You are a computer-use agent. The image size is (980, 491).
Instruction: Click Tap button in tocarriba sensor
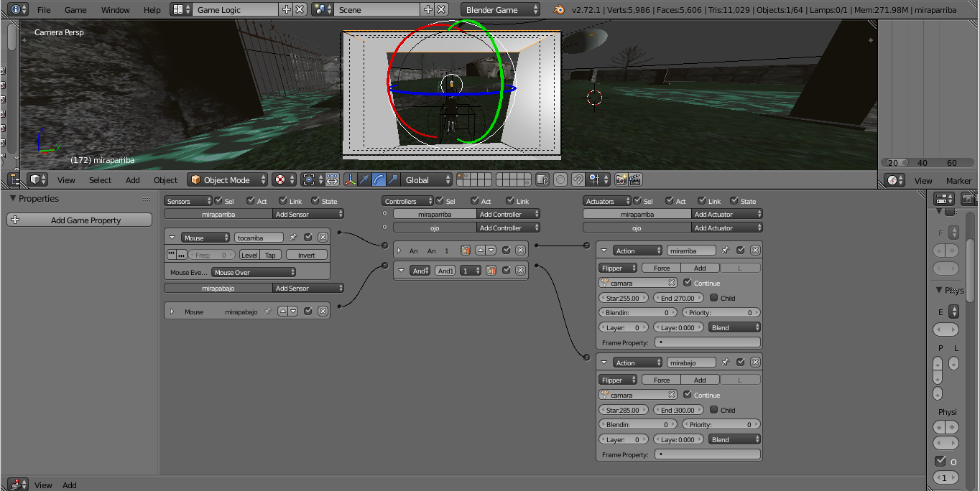pos(270,255)
